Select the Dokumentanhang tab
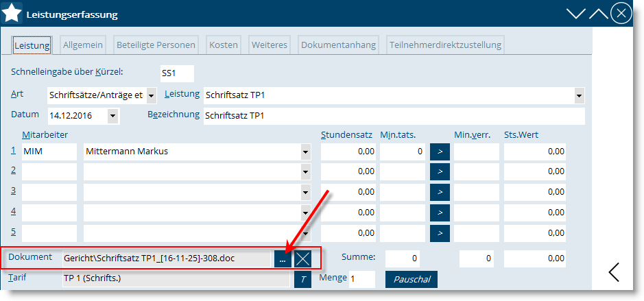The height and width of the screenshot is (301, 644). point(338,45)
